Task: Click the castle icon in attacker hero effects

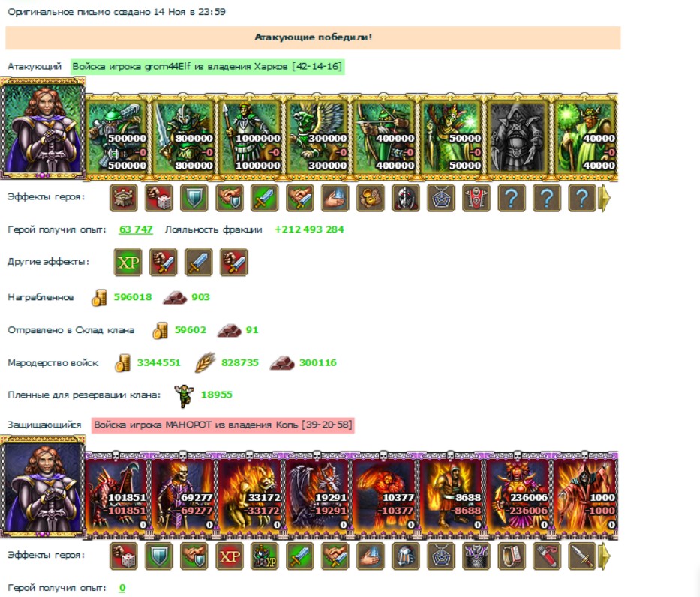Action: (x=123, y=198)
